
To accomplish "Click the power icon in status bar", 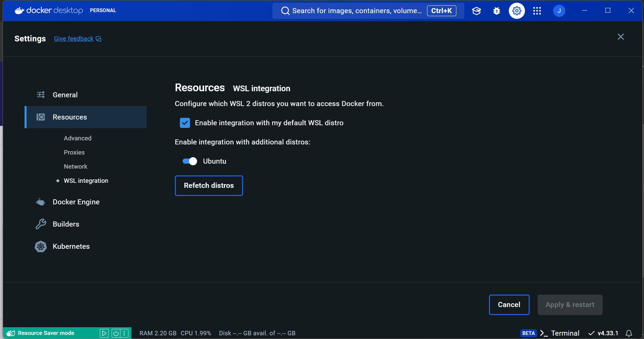I will [116, 333].
